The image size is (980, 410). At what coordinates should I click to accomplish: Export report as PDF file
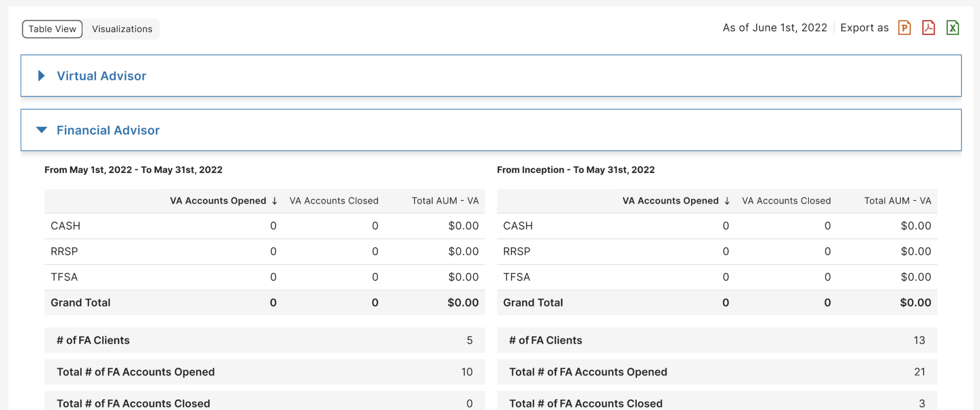(x=928, y=28)
